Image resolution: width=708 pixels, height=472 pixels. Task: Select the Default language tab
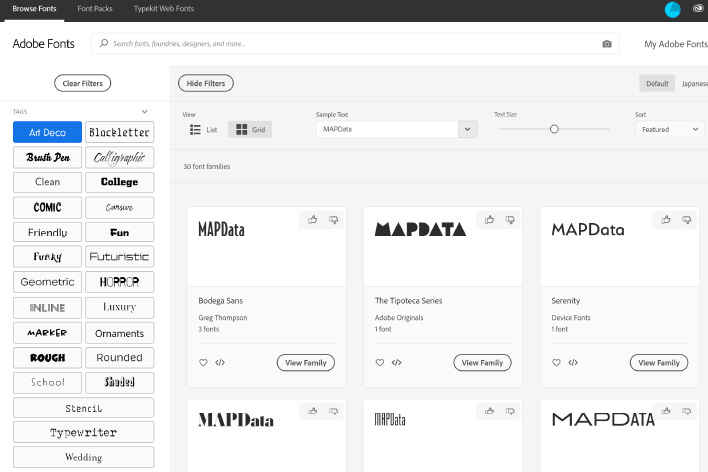657,84
